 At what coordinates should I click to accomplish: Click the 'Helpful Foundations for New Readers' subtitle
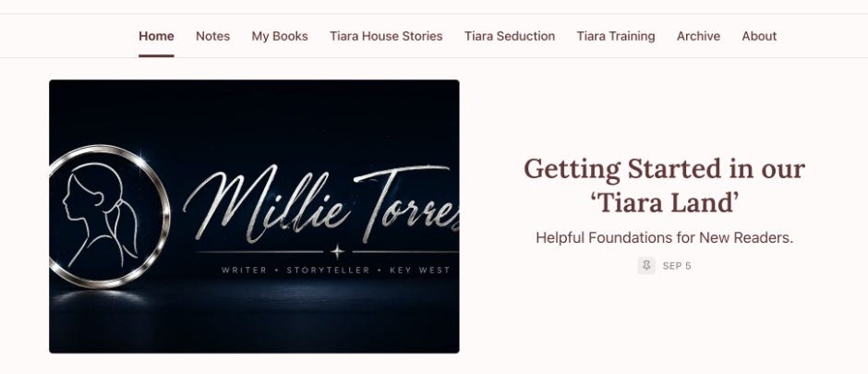point(664,238)
